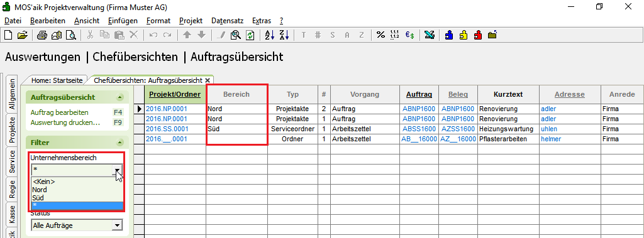Refresh the view with the green arrows icon
Image resolution: width=644 pixels, height=238 pixels.
250,35
